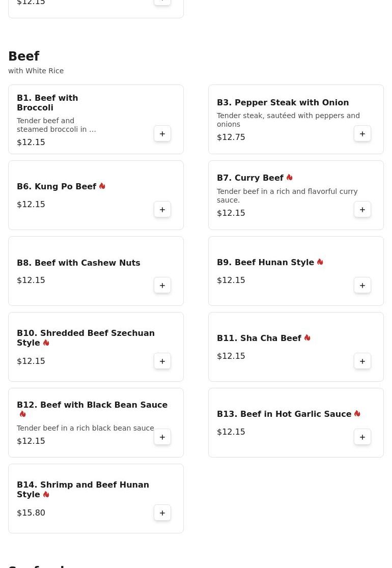Select the B7. Curry Beef title
The height and width of the screenshot is (568, 392).
[250, 178]
